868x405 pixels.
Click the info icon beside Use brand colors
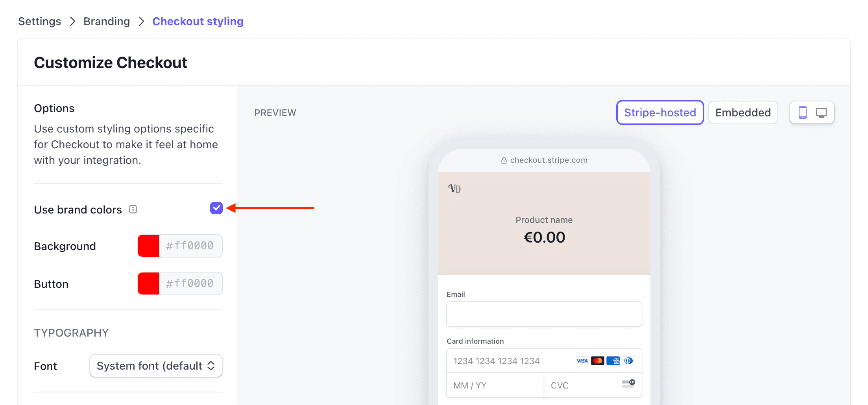pos(133,209)
